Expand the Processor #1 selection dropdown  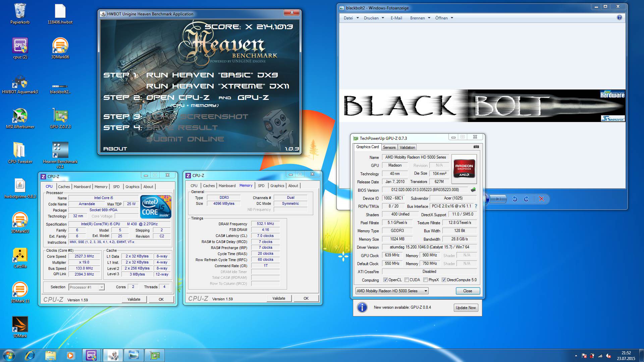point(101,287)
